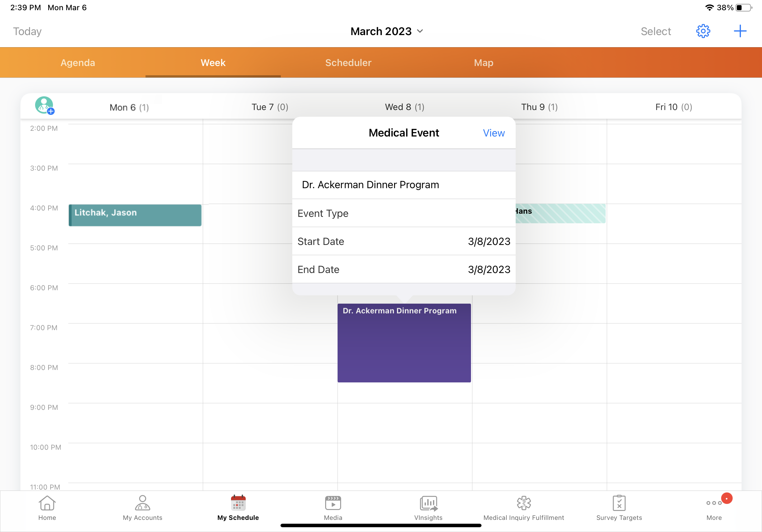Switch to the Agenda tab
The width and height of the screenshot is (762, 532).
(78, 63)
